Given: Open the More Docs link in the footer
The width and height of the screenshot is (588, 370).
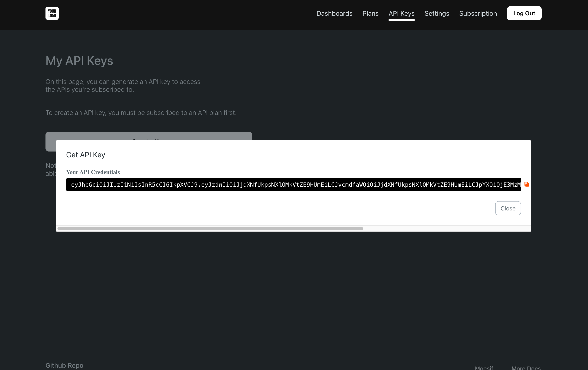Looking at the screenshot, I should point(526,368).
